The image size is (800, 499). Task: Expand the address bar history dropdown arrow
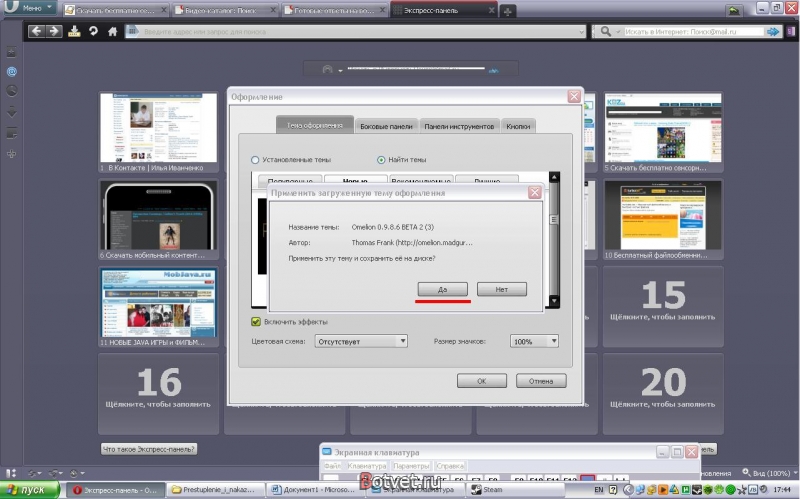581,32
